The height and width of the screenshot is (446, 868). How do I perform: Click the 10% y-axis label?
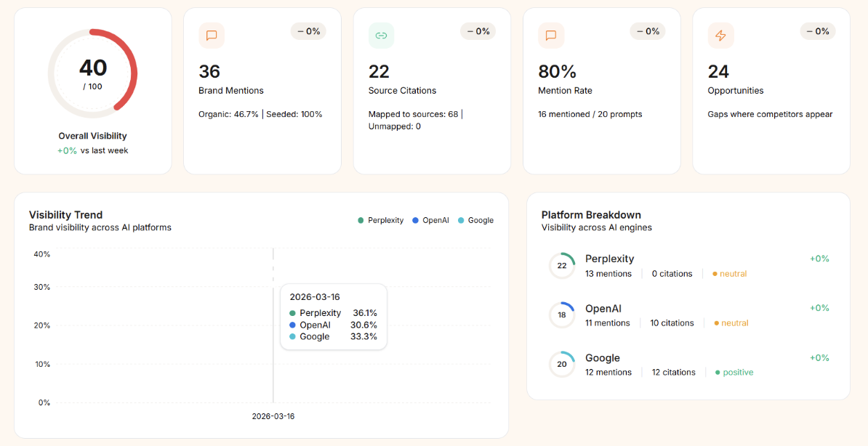[42, 364]
